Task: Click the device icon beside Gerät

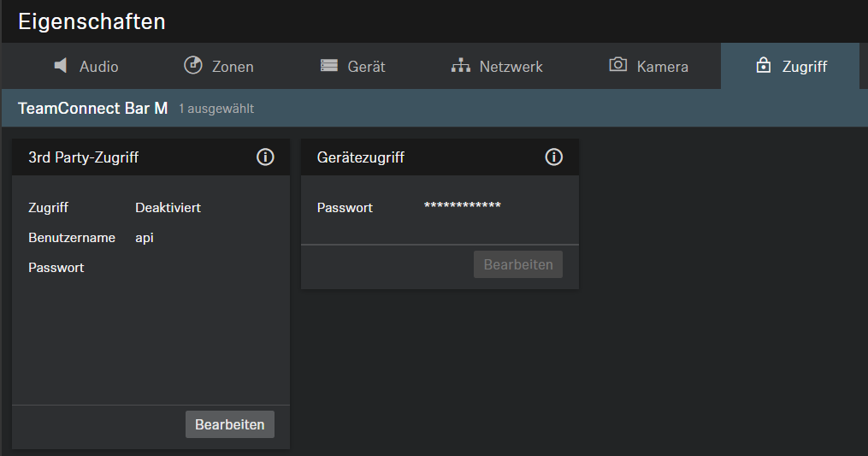Action: [329, 66]
